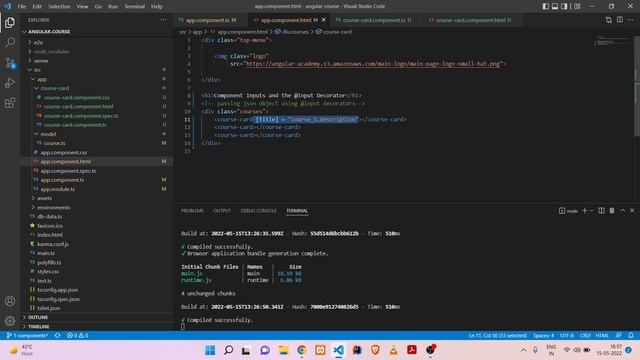This screenshot has height=360, width=640.
Task: Open the Search view in the activity bar
Action: pyautogui.click(x=10, y=42)
